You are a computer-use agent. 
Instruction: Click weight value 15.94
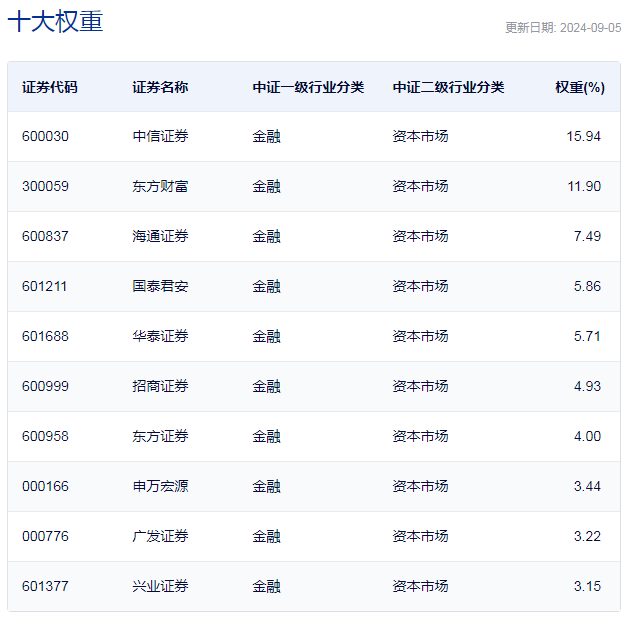click(583, 137)
